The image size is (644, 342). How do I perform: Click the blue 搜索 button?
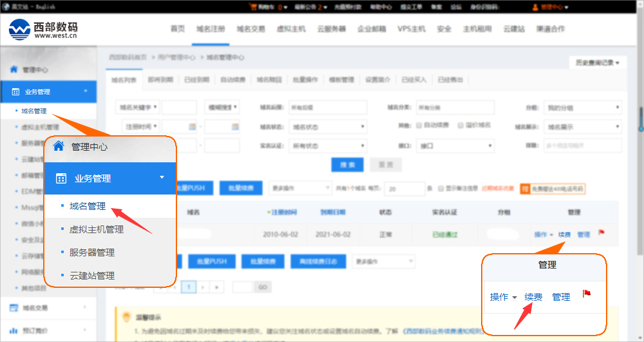pos(347,164)
